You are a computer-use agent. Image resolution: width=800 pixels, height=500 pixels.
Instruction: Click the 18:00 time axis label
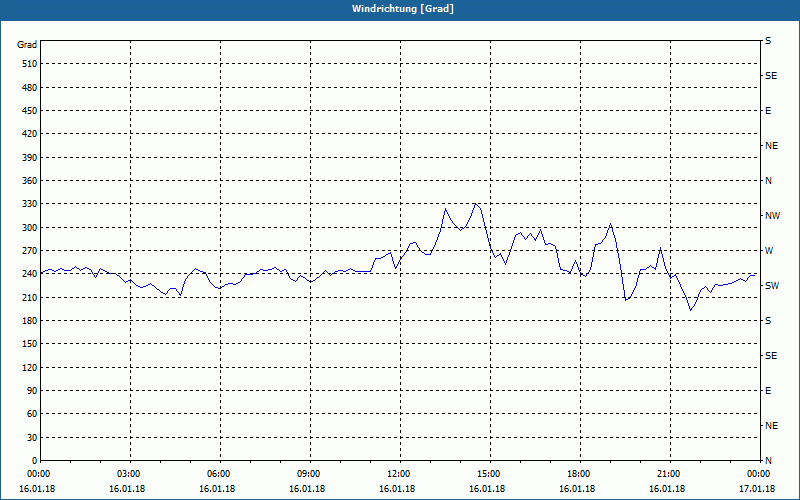tap(580, 474)
